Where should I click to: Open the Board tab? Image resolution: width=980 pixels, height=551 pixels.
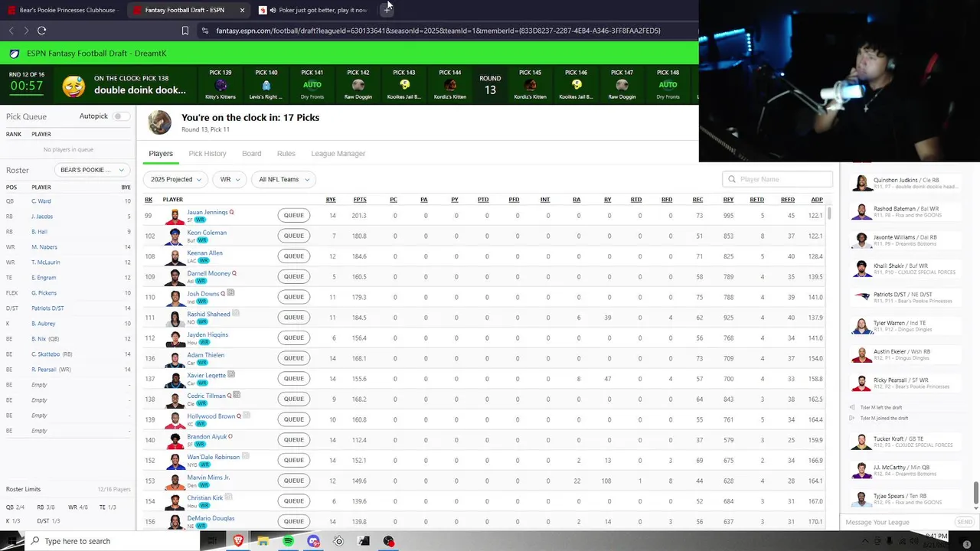pyautogui.click(x=252, y=154)
